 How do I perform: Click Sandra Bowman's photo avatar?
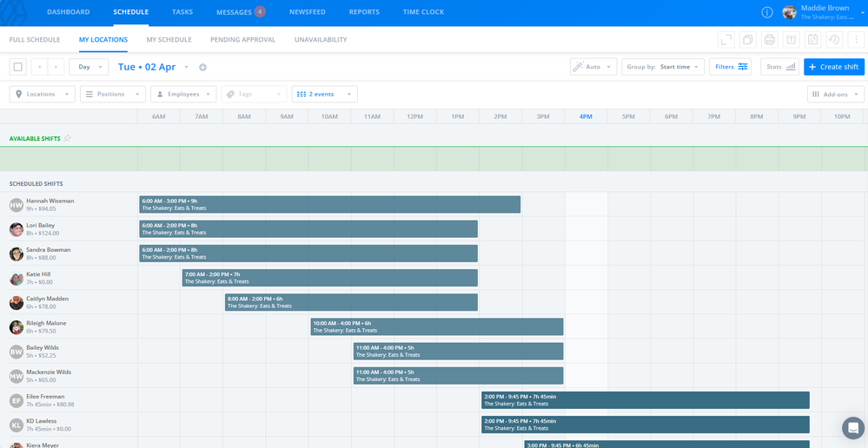pos(16,254)
